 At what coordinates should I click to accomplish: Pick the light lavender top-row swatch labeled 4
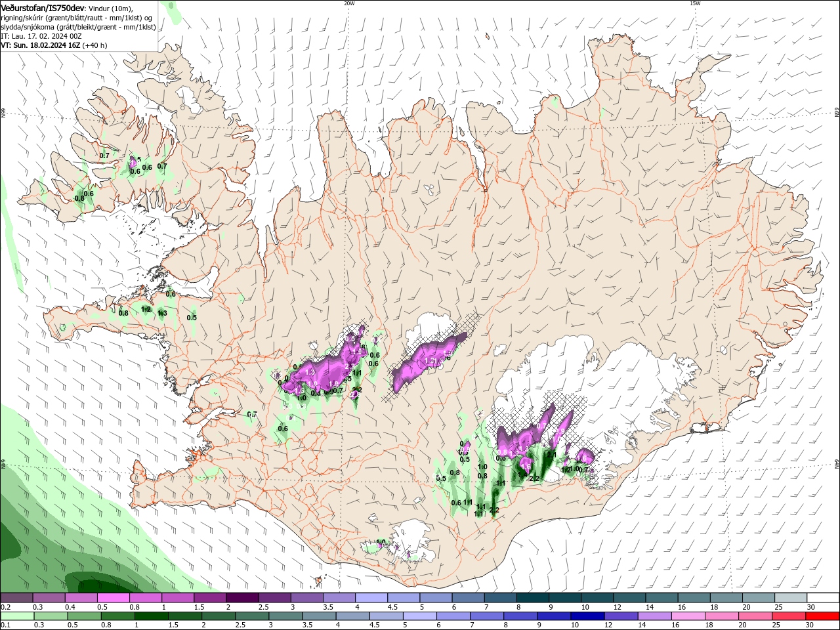tap(371, 598)
